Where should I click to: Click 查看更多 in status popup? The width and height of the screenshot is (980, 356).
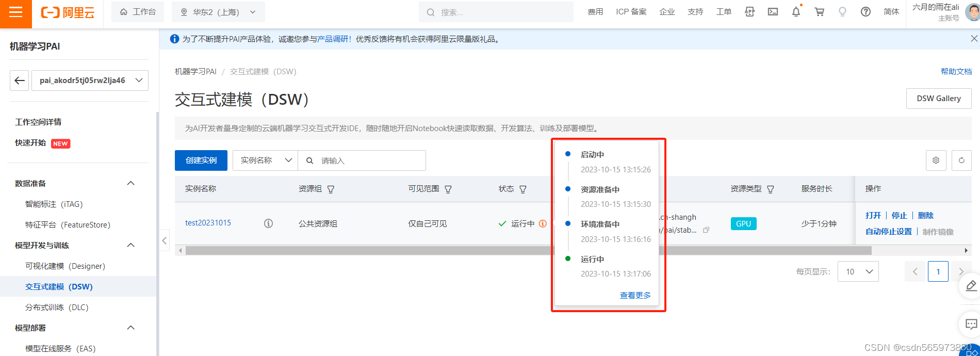click(x=635, y=296)
